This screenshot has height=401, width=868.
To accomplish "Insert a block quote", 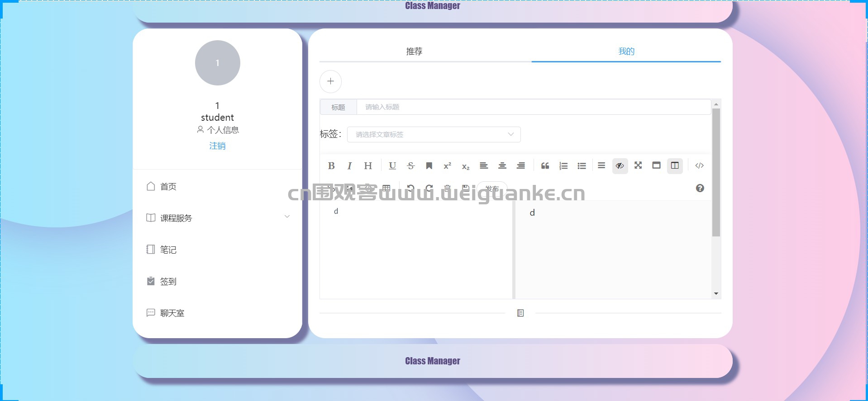I will click(x=545, y=165).
